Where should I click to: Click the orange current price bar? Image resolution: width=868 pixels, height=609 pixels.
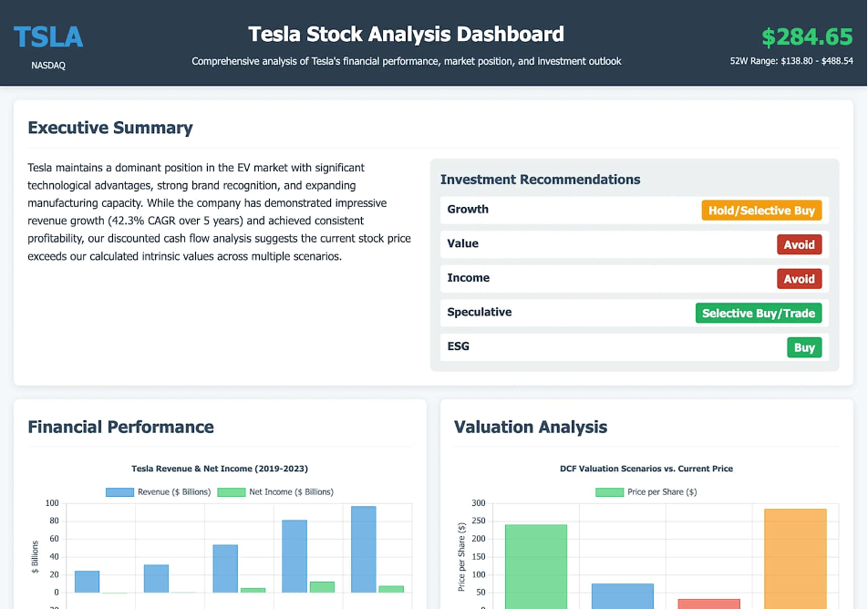[795, 559]
